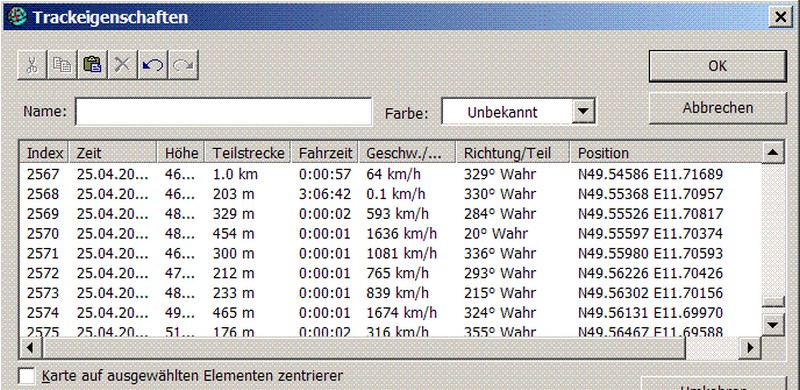
Task: Click position N49.55980 E11.70593
Action: tap(651, 254)
